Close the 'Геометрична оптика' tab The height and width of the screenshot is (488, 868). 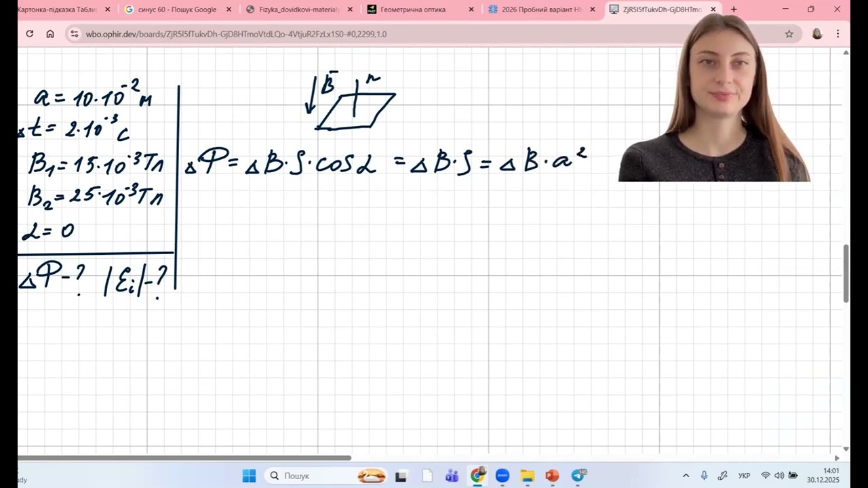coord(471,9)
